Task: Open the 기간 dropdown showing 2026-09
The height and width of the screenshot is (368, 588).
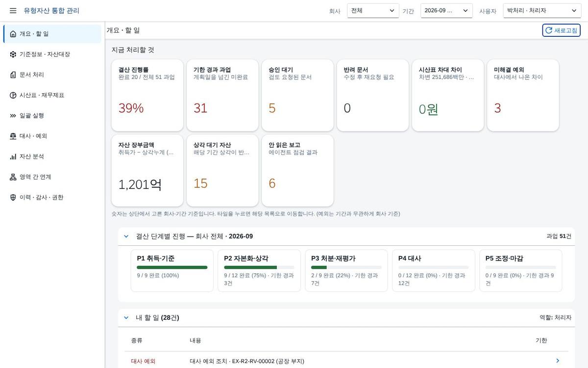Action: pyautogui.click(x=446, y=11)
